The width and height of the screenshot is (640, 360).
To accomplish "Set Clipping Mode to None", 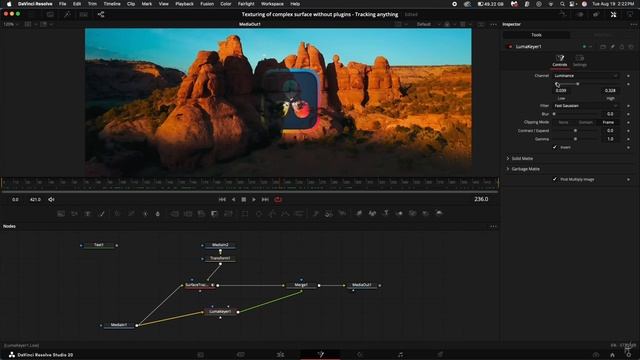I will (x=563, y=122).
